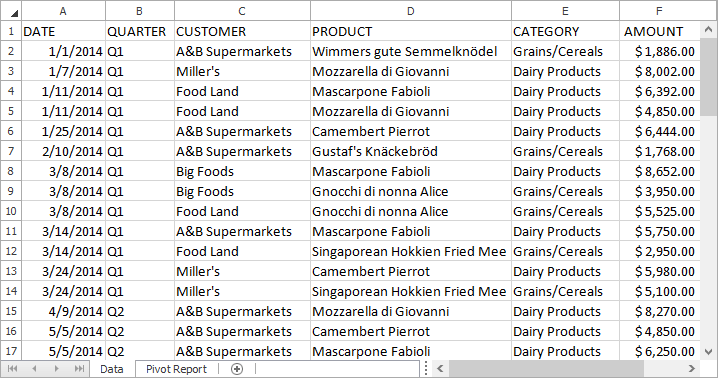The width and height of the screenshot is (718, 378).
Task: Select column D header
Action: pos(411,11)
